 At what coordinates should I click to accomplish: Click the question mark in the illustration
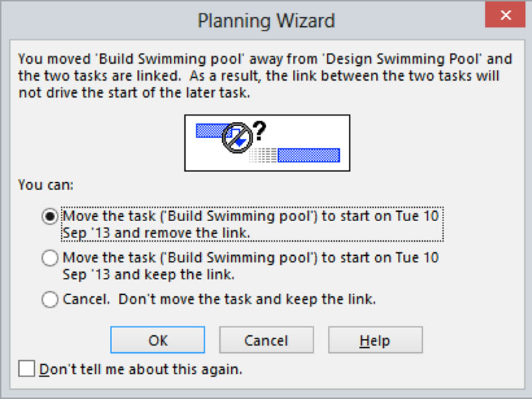(x=259, y=130)
